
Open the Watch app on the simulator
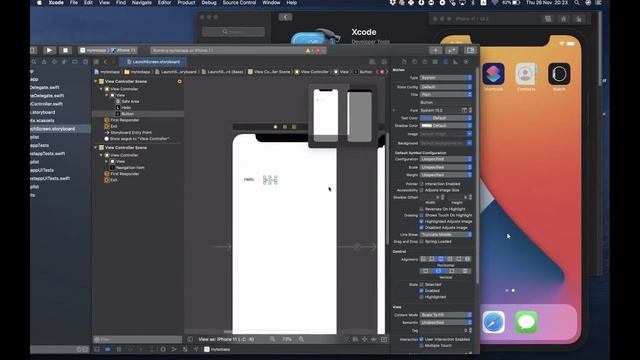point(559,74)
